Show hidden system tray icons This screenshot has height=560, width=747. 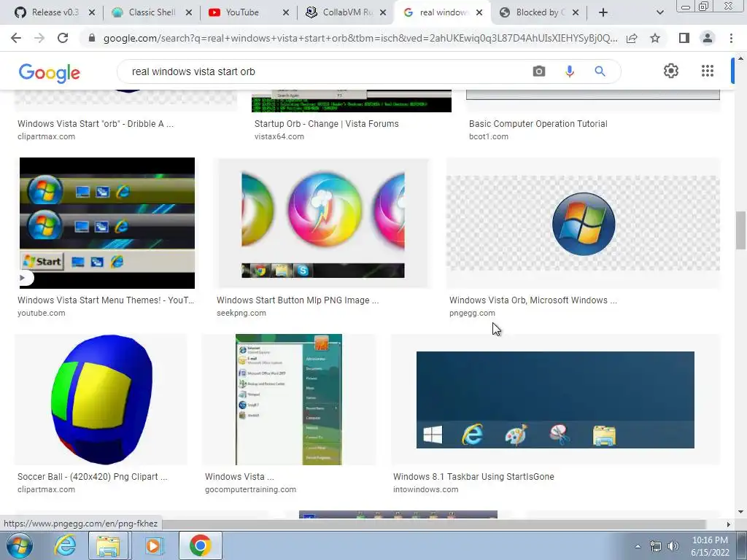click(x=638, y=546)
